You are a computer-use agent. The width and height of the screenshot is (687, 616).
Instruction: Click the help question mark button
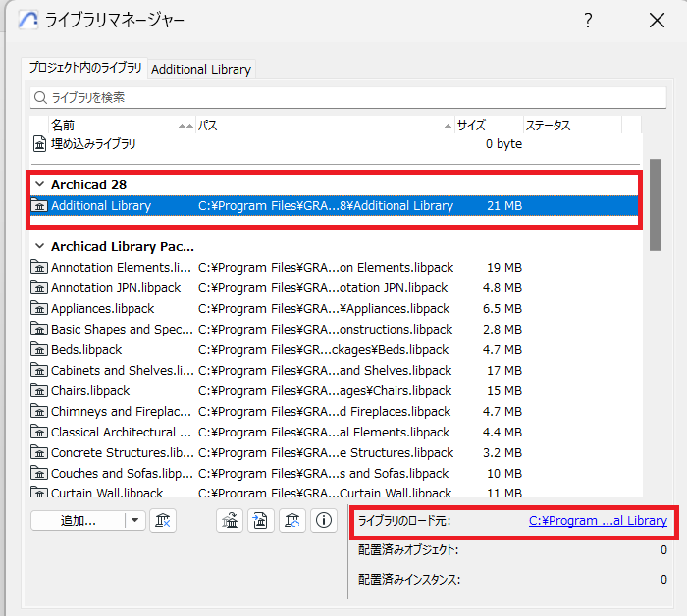(x=588, y=21)
